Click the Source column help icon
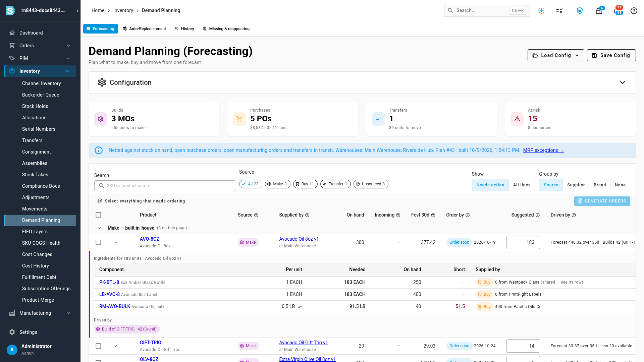644x362 pixels. click(x=256, y=215)
